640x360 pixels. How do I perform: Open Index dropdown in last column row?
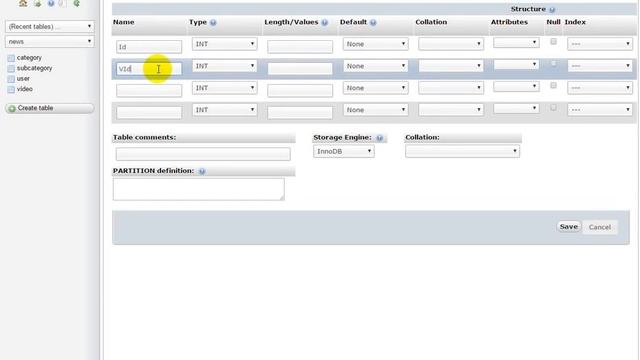(600, 110)
